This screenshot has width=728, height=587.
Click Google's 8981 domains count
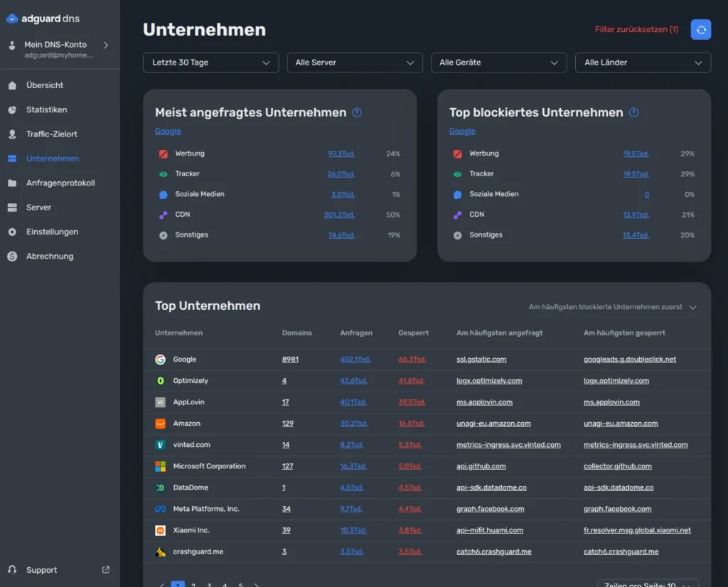[290, 360]
